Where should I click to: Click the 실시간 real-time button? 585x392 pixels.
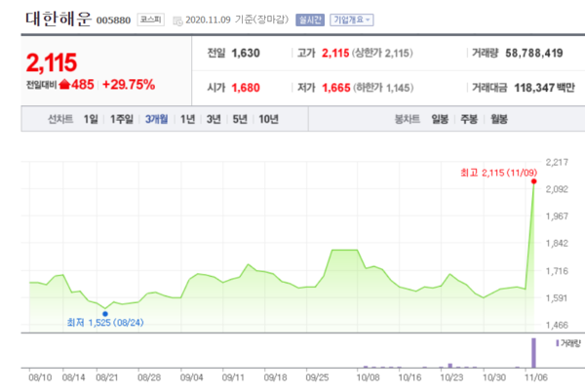(x=310, y=20)
